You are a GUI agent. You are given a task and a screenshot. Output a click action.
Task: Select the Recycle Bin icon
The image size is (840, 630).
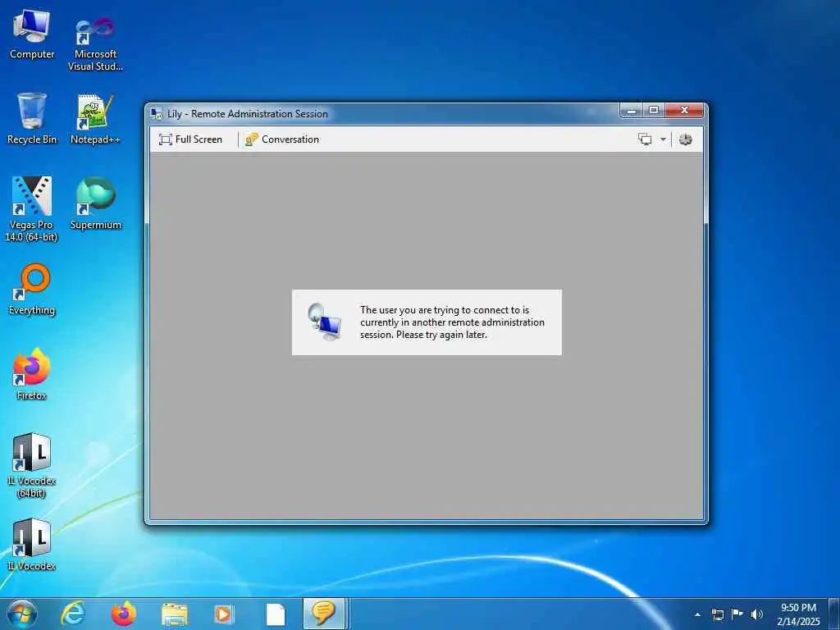[32, 119]
